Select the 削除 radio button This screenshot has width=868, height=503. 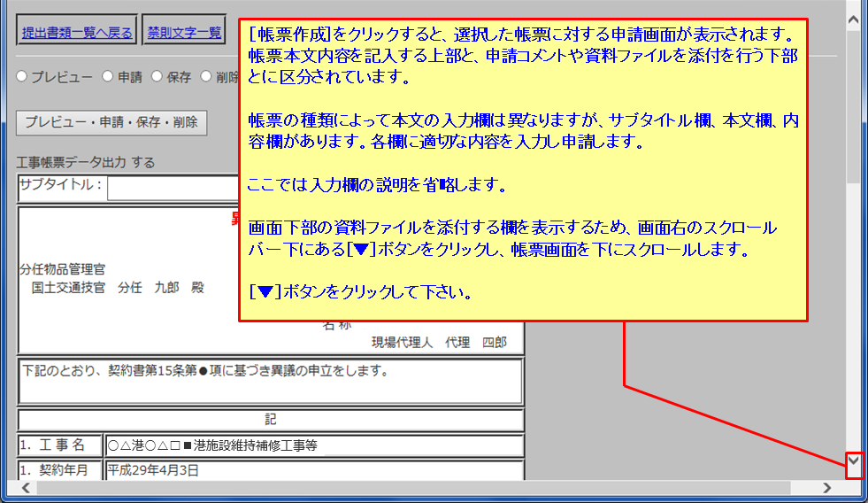tap(206, 77)
